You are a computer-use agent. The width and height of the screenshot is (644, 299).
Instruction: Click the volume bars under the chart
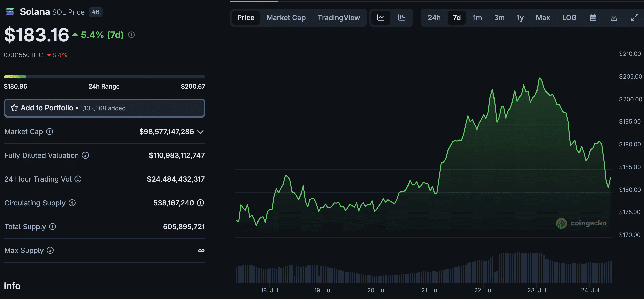click(x=424, y=268)
